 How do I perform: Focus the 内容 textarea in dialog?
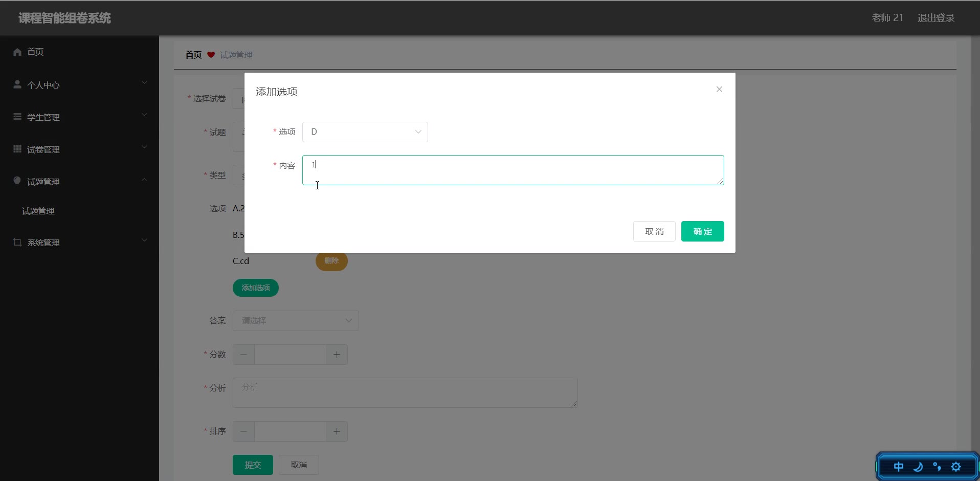513,170
